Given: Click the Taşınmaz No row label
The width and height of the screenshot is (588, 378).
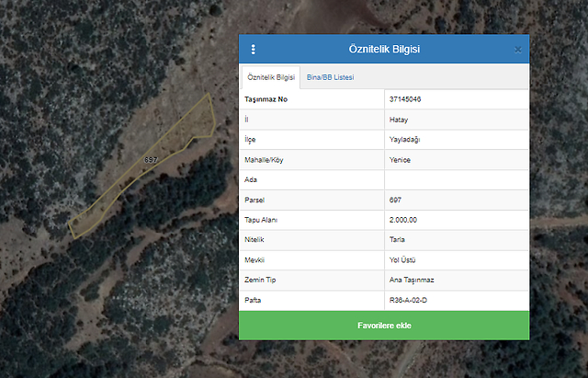Looking at the screenshot, I should tap(267, 99).
